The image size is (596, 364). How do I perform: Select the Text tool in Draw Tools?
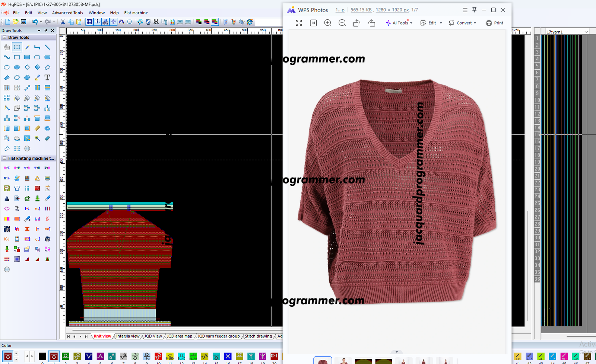[47, 77]
